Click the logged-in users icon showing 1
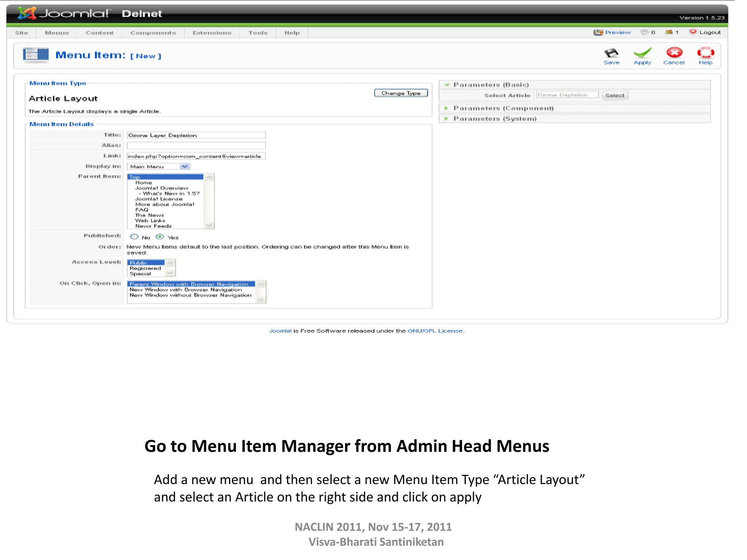Image resolution: width=747 pixels, height=560 pixels. coord(669,32)
